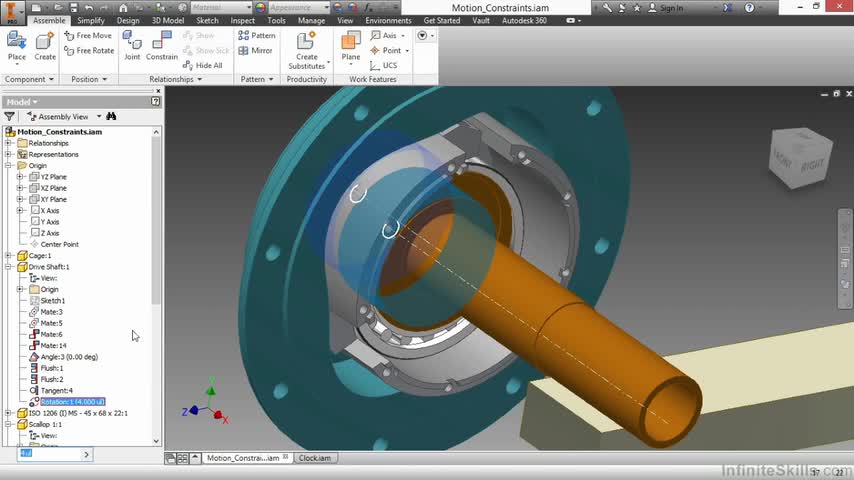Select the Mate:14 constraint
Screen dimensions: 854x480
[53, 345]
